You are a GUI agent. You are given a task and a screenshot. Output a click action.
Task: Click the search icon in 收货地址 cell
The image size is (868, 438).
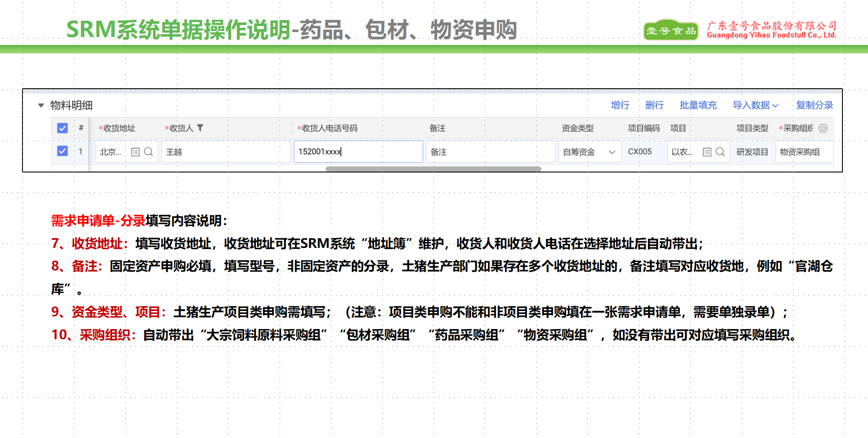click(149, 152)
